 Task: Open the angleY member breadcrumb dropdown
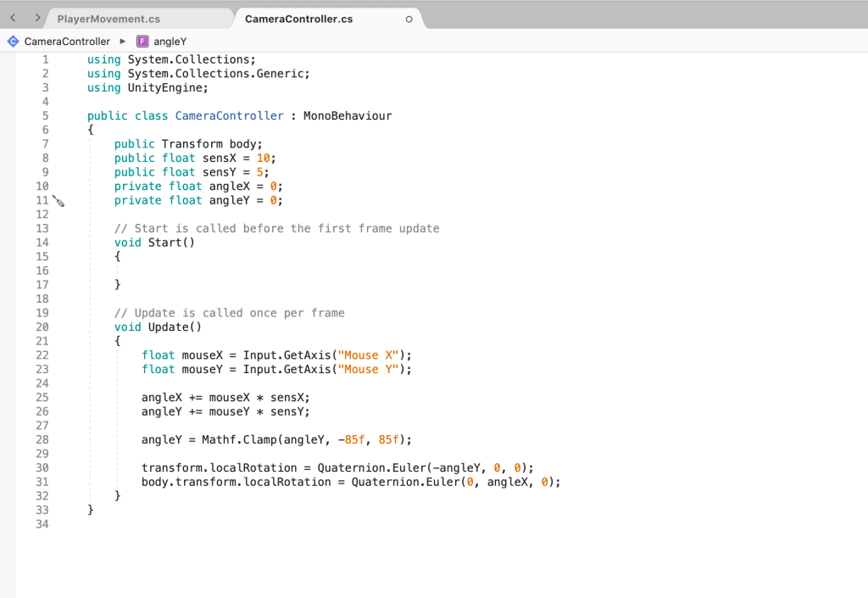coord(170,41)
